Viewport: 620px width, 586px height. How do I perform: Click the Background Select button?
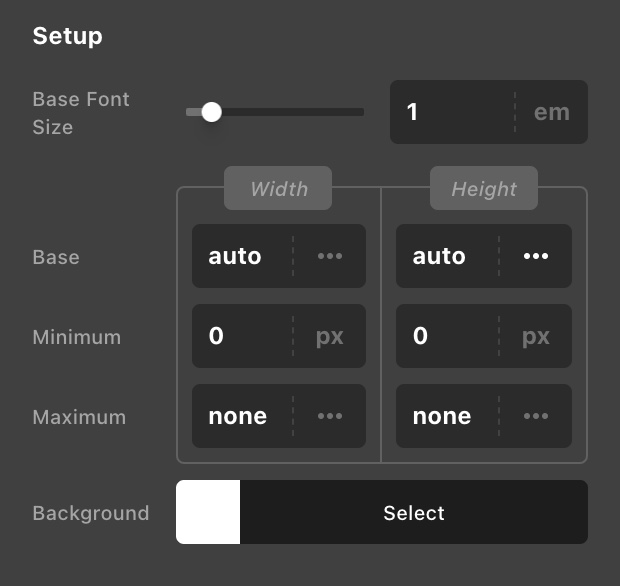[414, 512]
